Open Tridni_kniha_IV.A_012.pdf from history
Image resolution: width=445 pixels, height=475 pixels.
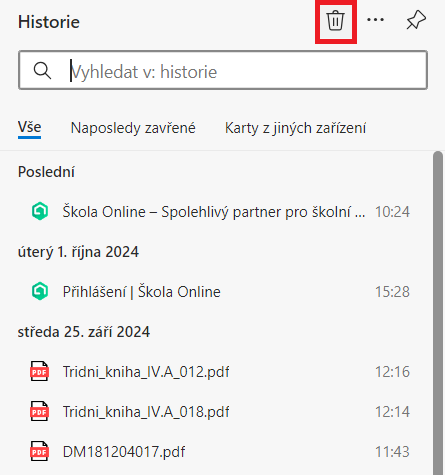tap(220, 372)
